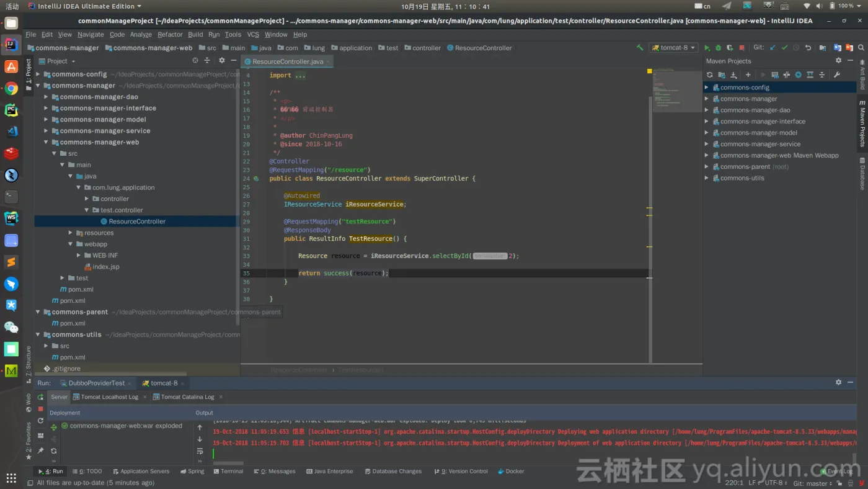Click Execute Maven Goal icon

[x=775, y=75]
